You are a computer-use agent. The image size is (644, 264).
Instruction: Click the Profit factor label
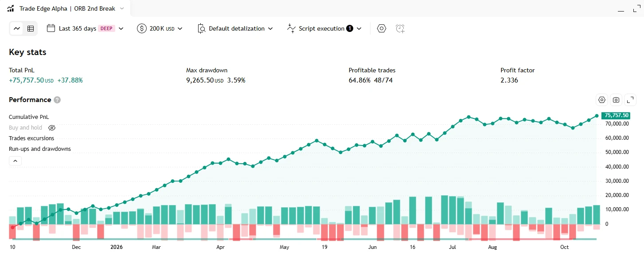coord(518,70)
